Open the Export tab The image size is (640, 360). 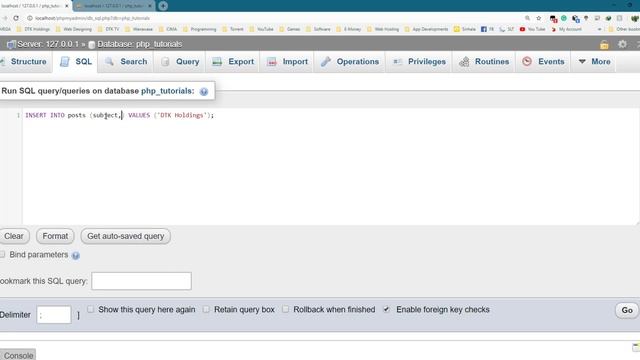(233, 62)
